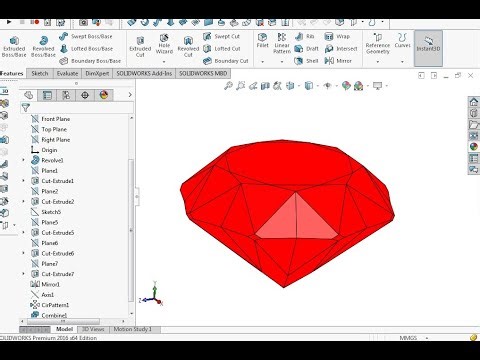Screen dimensions: 480x360
Task: Expand the Cut-Extrude7 feature
Action: click(23, 274)
